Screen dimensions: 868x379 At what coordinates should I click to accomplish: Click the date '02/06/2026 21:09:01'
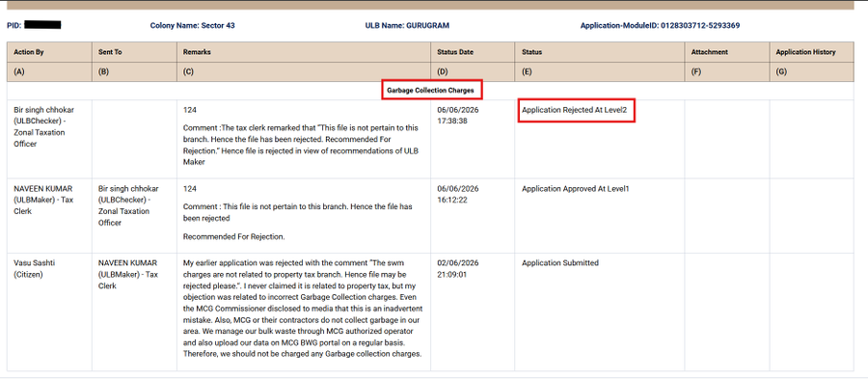tap(458, 268)
